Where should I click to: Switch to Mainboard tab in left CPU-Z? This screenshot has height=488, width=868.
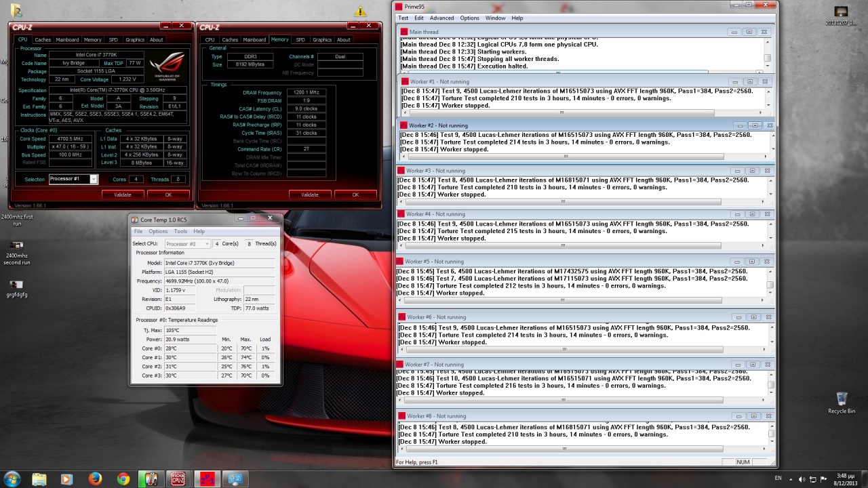click(x=67, y=40)
